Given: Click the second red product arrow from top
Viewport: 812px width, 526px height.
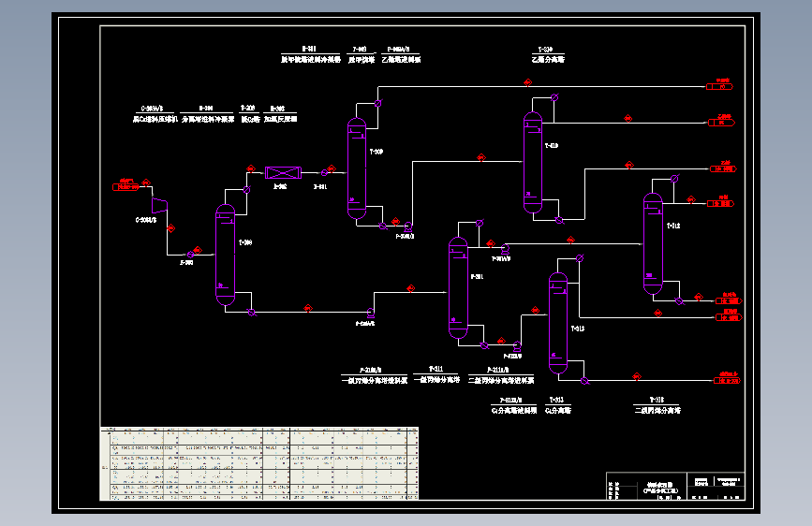Looking at the screenshot, I should click(x=722, y=123).
